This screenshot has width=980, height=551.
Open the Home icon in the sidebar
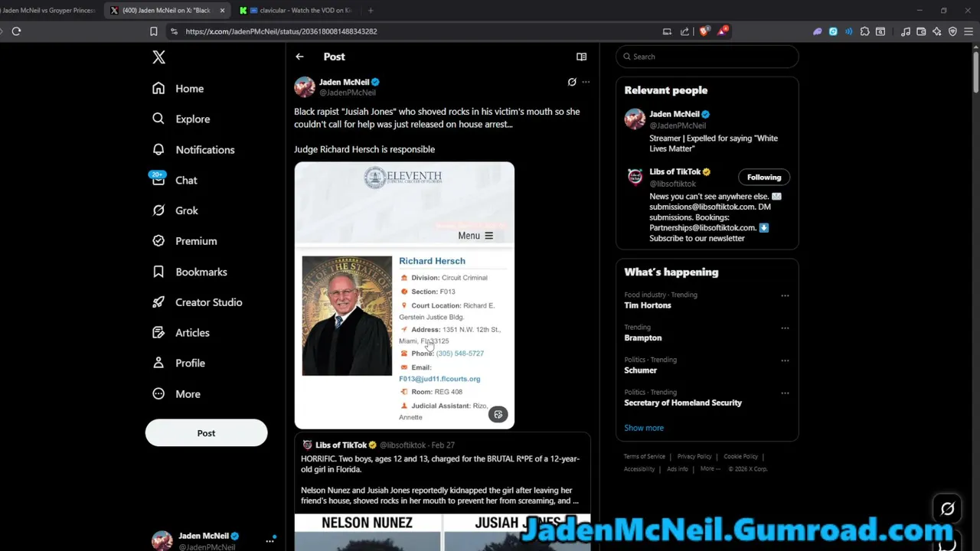[x=158, y=88]
